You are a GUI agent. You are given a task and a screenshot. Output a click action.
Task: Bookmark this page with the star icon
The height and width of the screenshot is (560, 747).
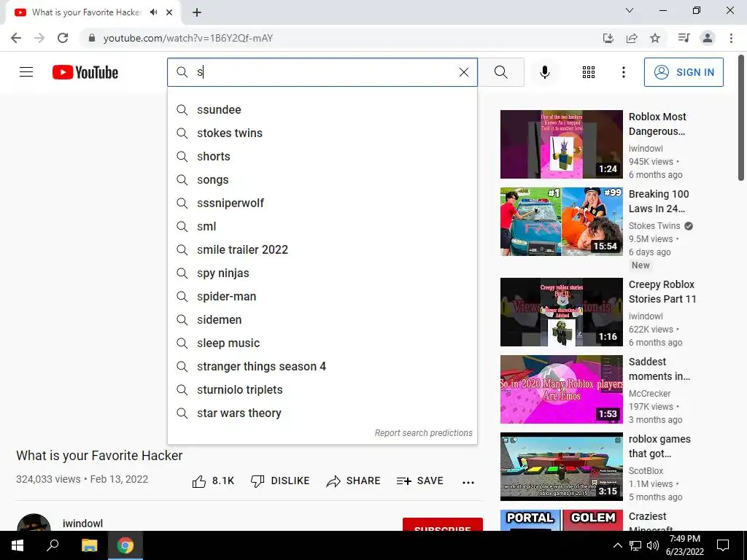coord(655,38)
